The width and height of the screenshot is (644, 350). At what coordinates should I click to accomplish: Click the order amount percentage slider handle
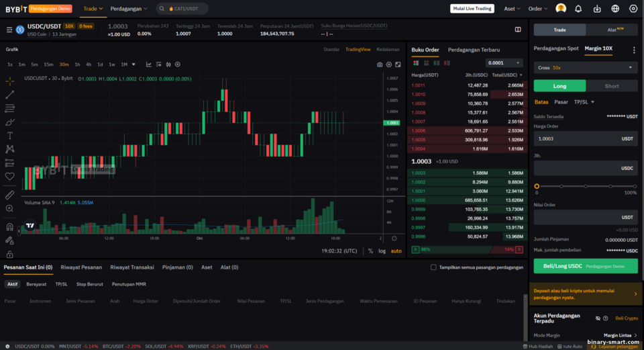[x=537, y=186]
